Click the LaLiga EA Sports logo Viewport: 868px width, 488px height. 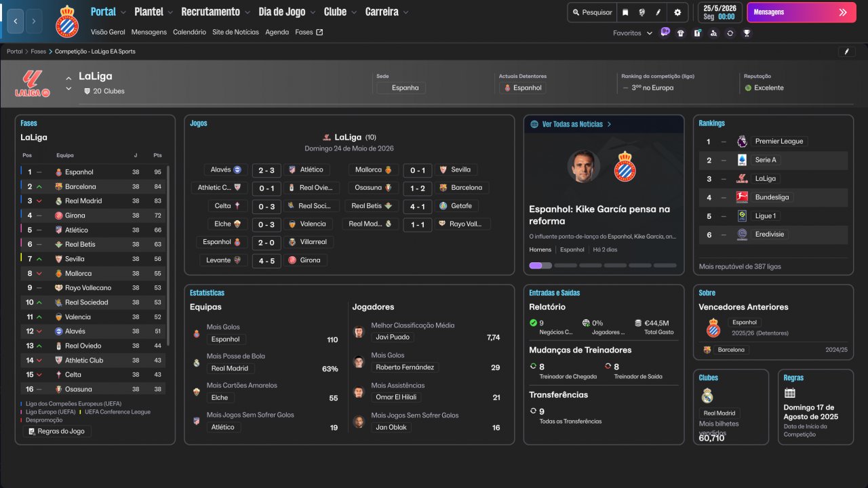point(33,83)
